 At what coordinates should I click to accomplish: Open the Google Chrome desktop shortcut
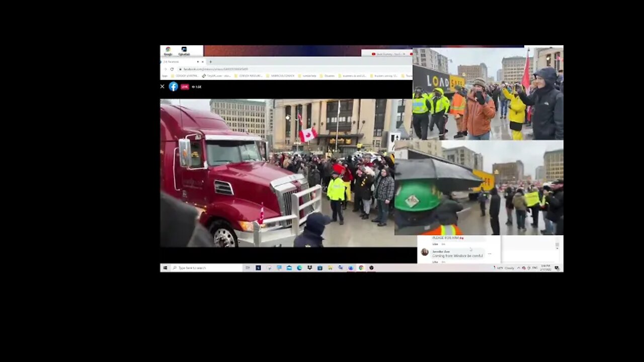click(168, 51)
